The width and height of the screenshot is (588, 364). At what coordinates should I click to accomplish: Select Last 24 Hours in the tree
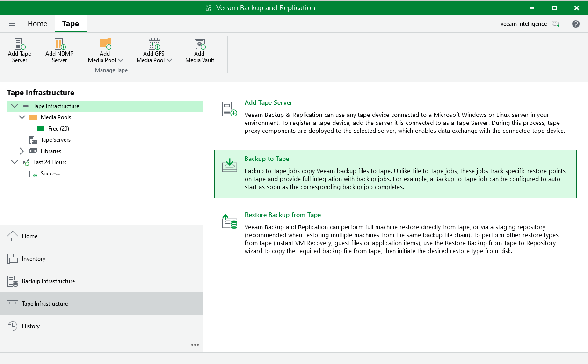[50, 162]
